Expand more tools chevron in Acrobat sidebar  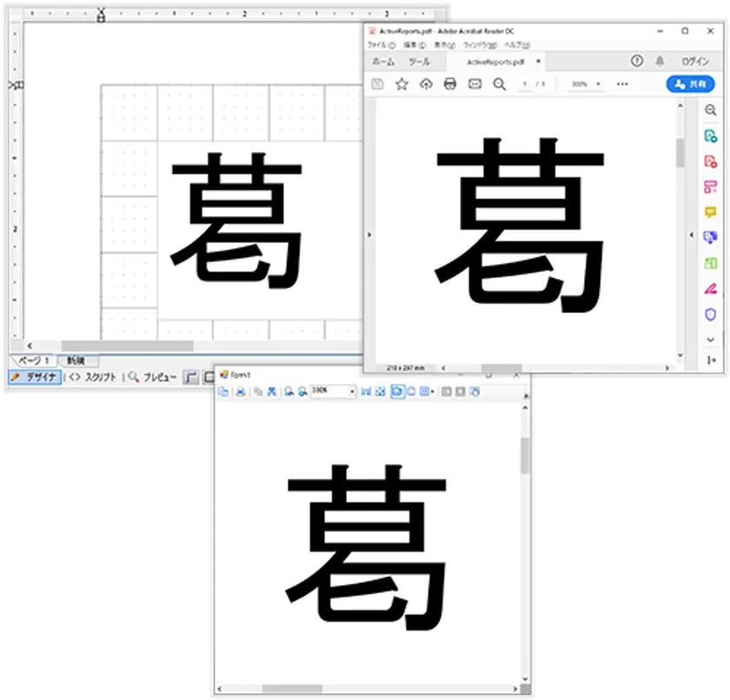[711, 340]
